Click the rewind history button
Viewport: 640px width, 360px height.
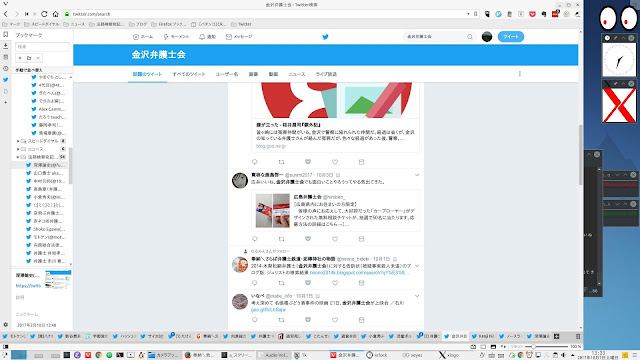pyautogui.click(x=27, y=14)
